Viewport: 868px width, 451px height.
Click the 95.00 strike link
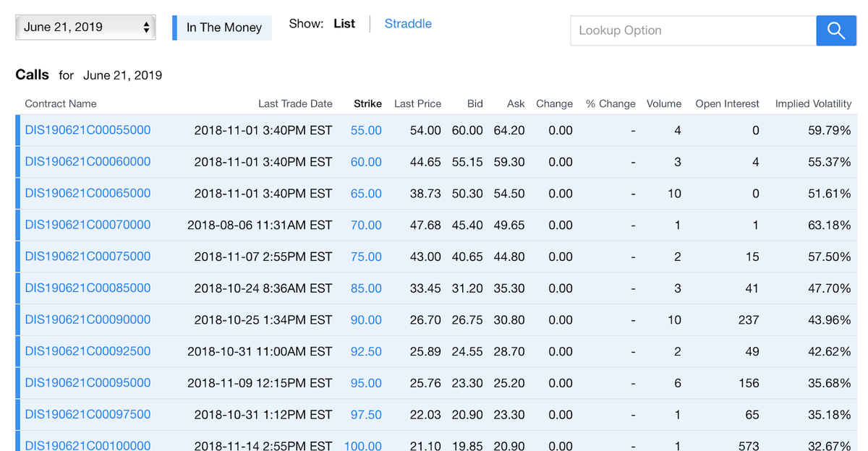coord(366,383)
